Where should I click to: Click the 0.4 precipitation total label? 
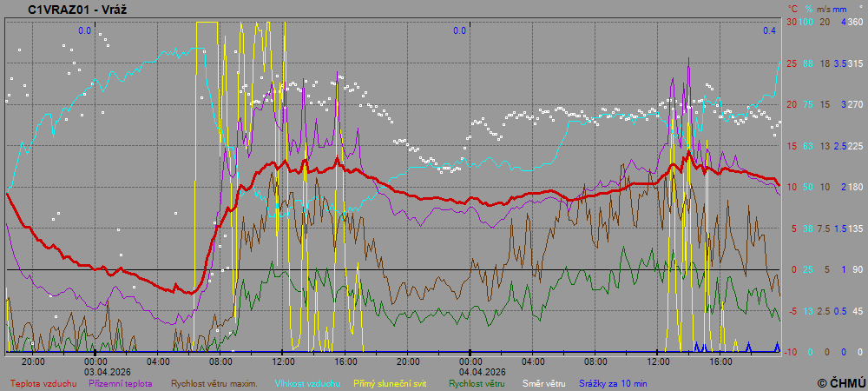coord(769,30)
